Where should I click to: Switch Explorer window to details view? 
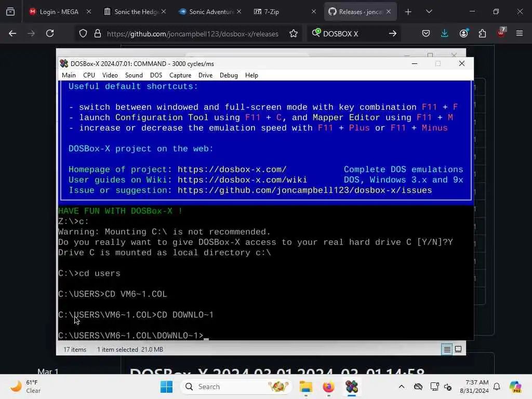447,349
